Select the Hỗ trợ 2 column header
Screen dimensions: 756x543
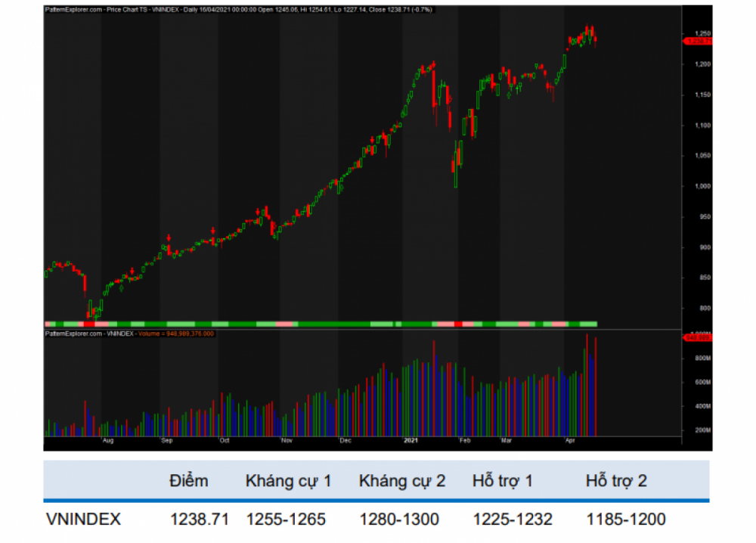(x=616, y=480)
